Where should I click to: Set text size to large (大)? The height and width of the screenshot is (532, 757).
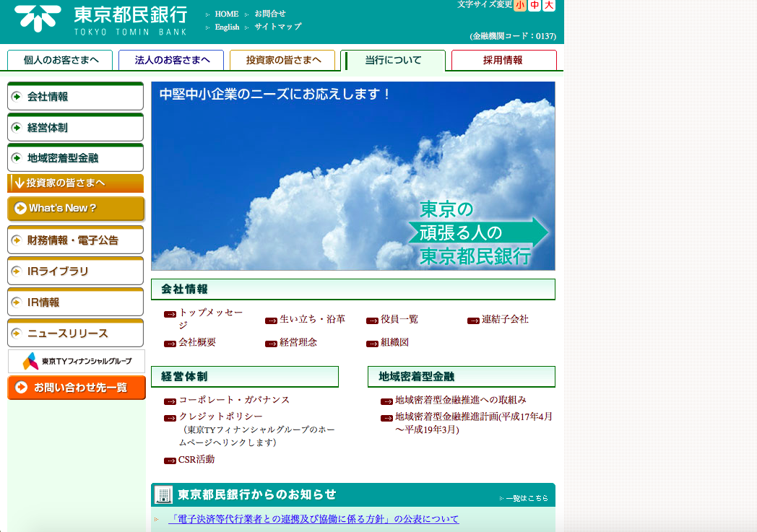pyautogui.click(x=549, y=6)
